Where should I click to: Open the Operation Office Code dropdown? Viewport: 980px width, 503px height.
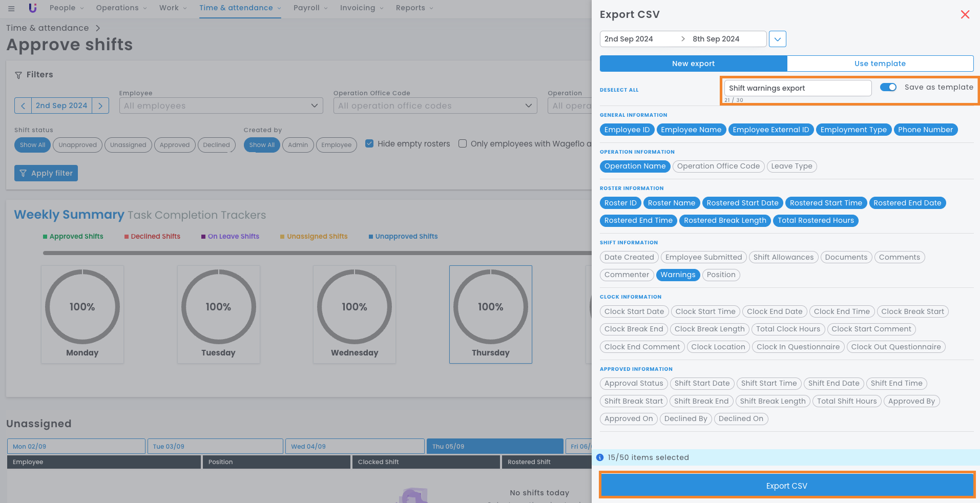tap(435, 106)
